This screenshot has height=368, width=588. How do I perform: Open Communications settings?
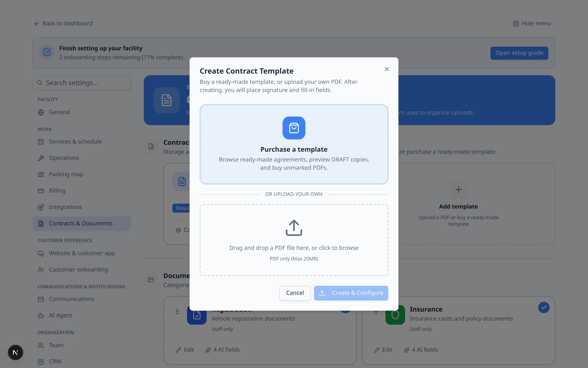pos(82,299)
